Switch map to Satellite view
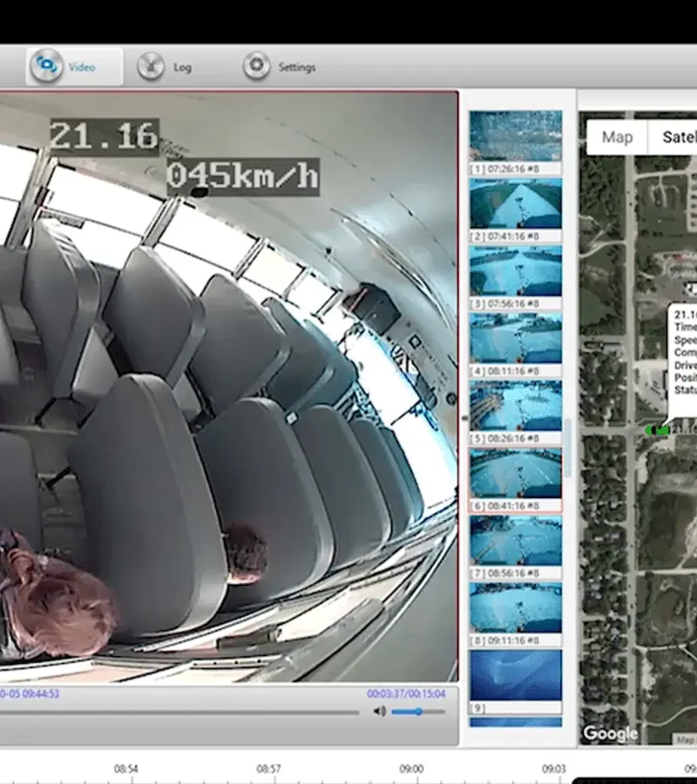Image resolution: width=697 pixels, height=784 pixels. (x=679, y=137)
